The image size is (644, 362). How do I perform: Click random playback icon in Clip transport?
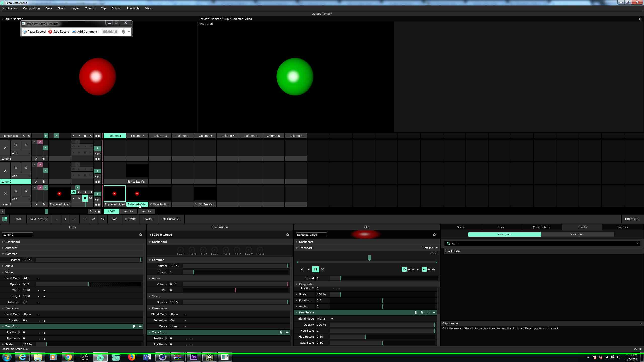[x=323, y=269]
